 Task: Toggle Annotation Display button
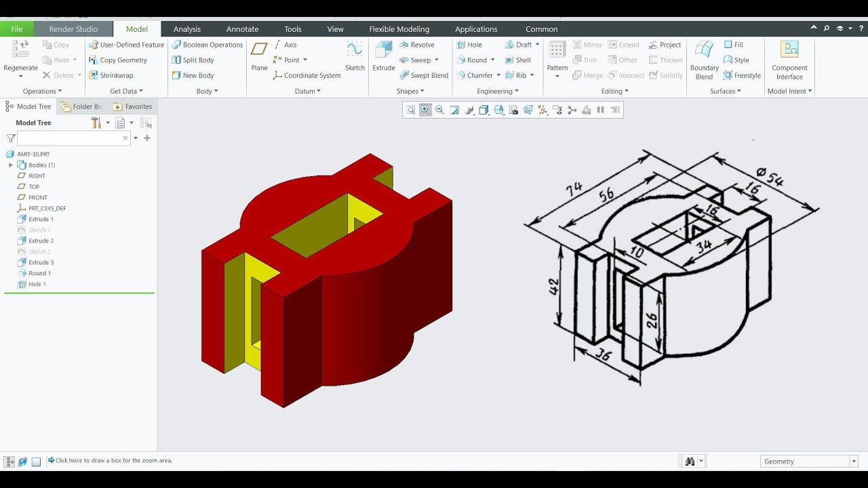tap(557, 110)
